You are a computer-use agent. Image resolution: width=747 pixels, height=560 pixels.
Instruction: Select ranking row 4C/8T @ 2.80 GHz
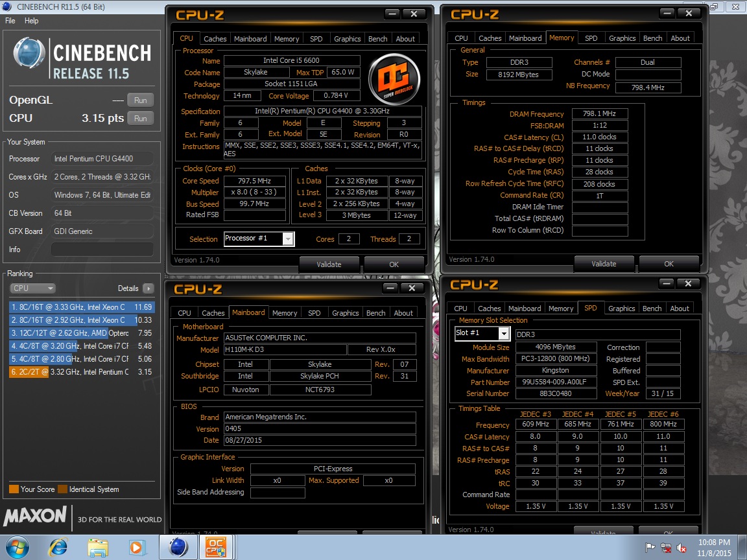click(x=82, y=358)
